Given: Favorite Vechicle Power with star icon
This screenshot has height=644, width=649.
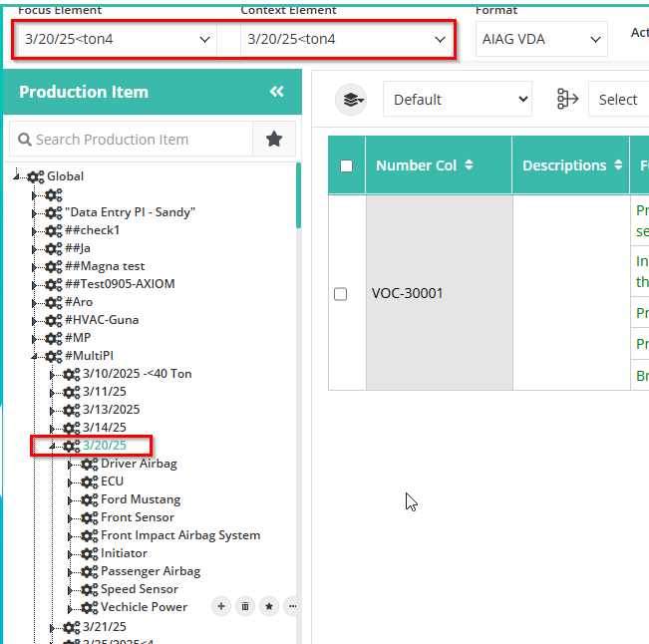Looking at the screenshot, I should 269,606.
